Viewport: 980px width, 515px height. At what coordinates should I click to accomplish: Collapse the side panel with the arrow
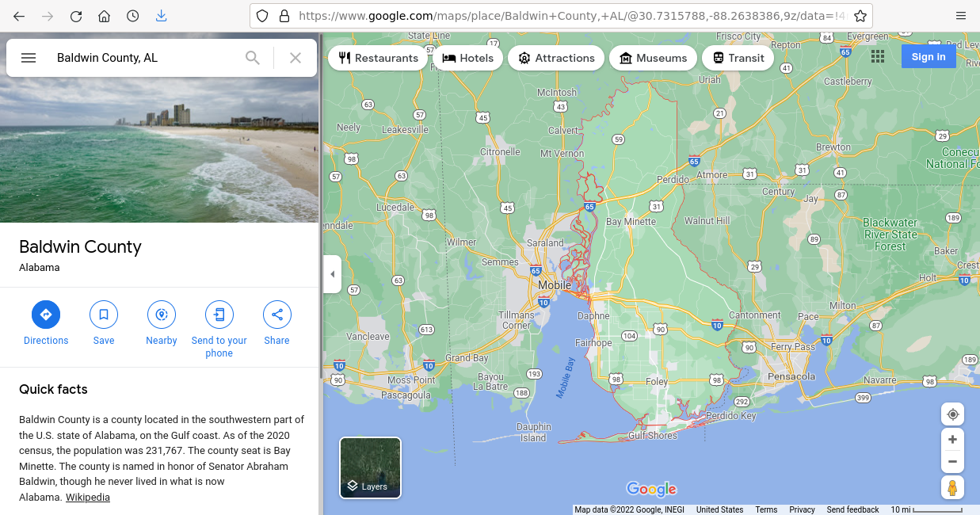[332, 274]
